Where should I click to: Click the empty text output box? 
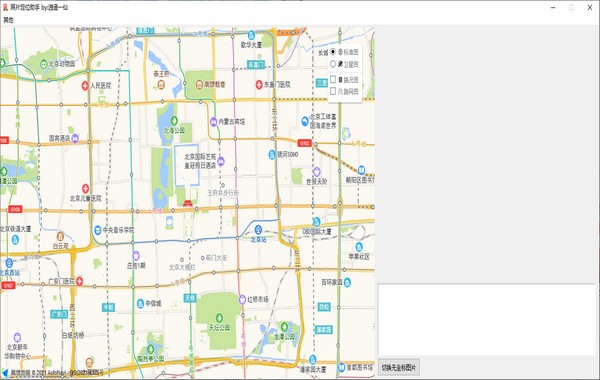(x=487, y=320)
